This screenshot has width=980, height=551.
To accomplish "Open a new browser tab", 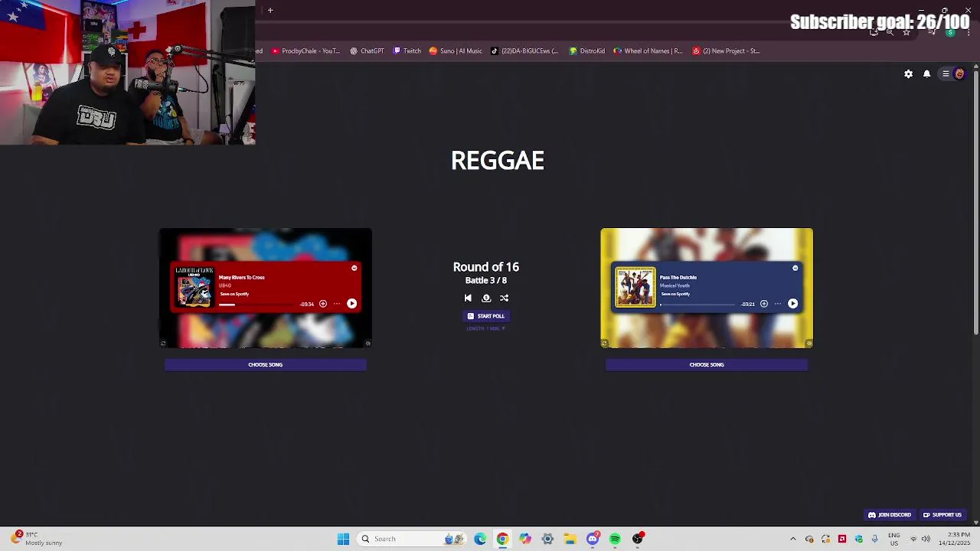I will pos(270,10).
